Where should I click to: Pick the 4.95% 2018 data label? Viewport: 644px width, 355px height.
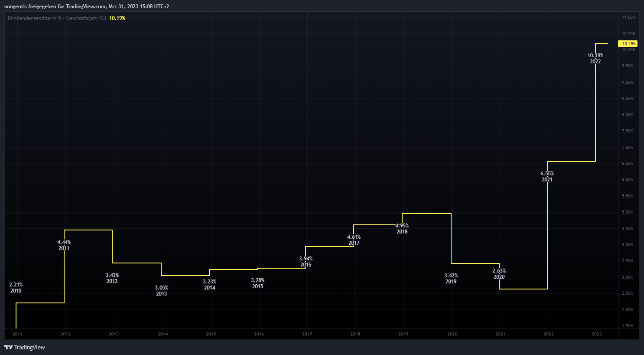coord(402,229)
